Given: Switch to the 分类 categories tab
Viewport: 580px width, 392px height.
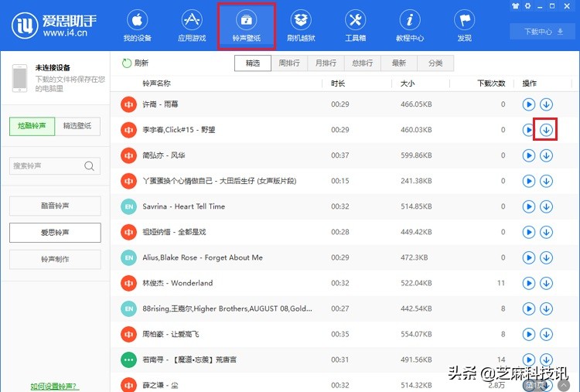Looking at the screenshot, I should click(435, 63).
